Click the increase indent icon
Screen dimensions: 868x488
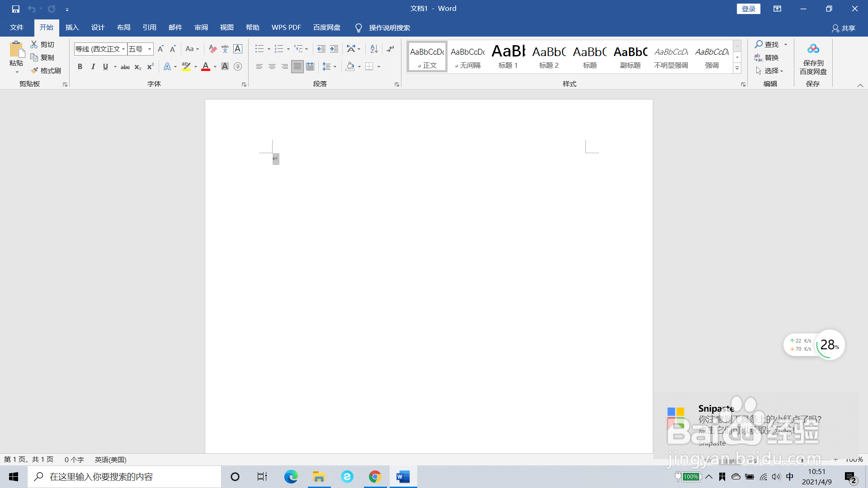coord(334,49)
